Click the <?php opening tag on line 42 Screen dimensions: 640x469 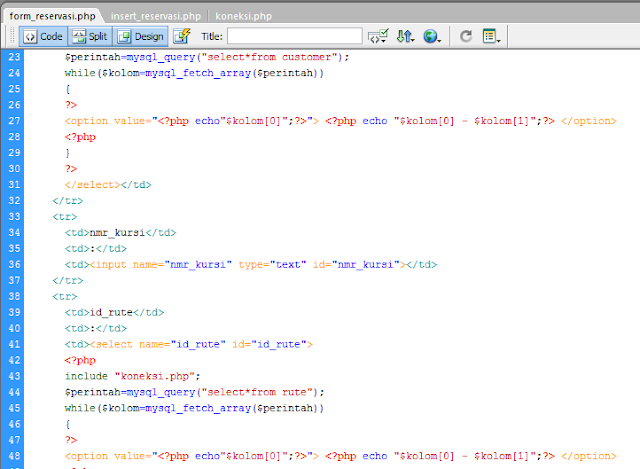pos(80,360)
